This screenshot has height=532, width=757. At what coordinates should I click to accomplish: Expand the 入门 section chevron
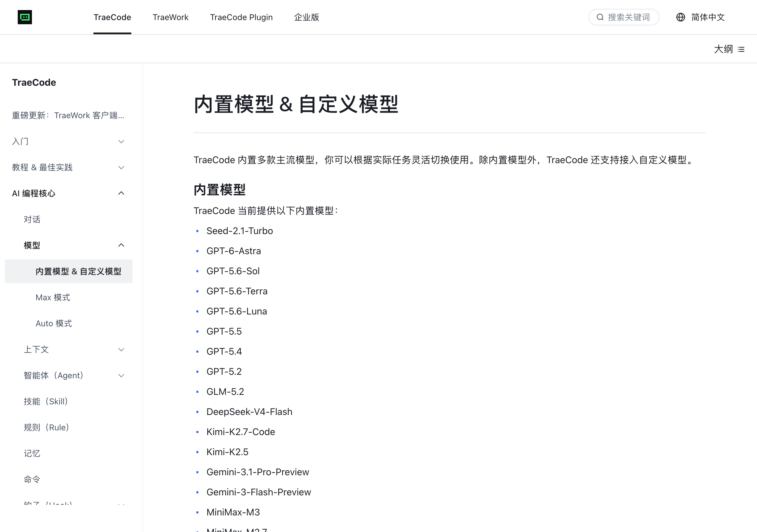(x=121, y=141)
